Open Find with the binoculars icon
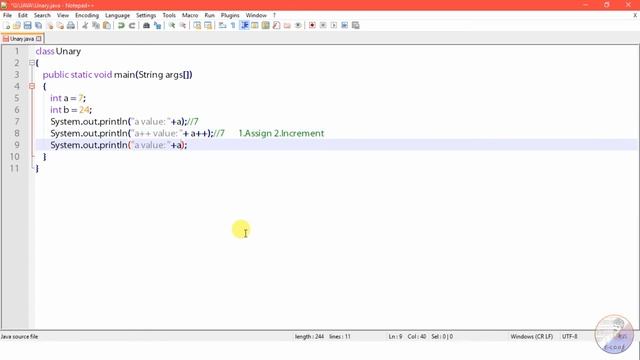Image resolution: width=640 pixels, height=360 pixels. click(x=146, y=25)
